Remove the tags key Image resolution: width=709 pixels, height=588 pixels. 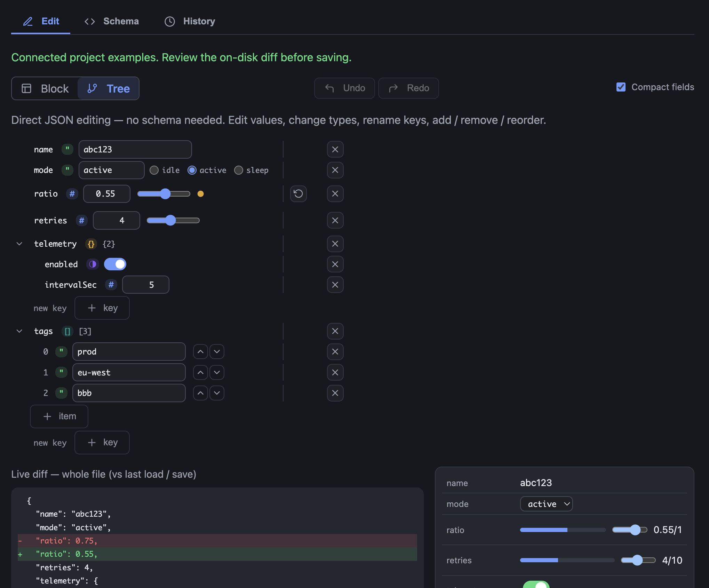tap(335, 331)
